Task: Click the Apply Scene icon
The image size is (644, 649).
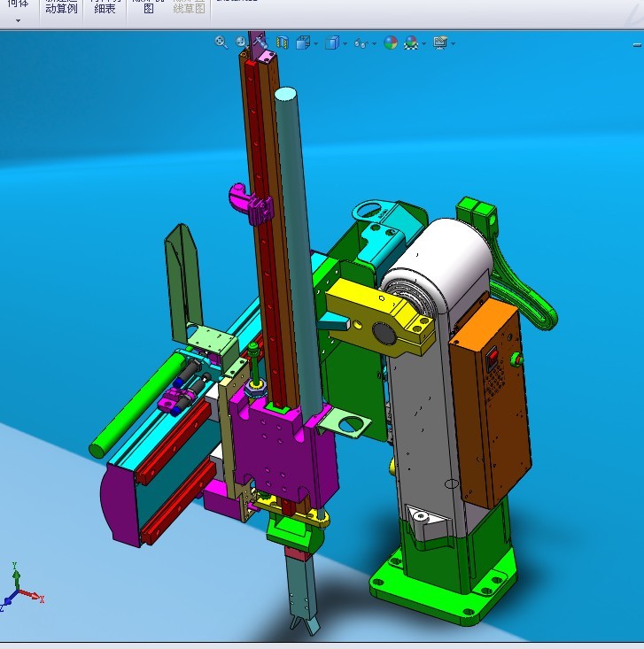Action: 411,42
